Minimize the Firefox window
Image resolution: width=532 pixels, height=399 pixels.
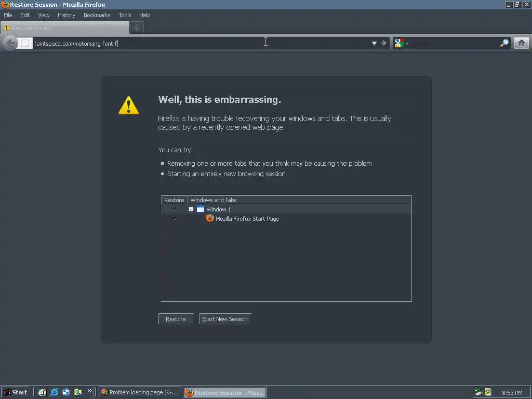pos(508,5)
